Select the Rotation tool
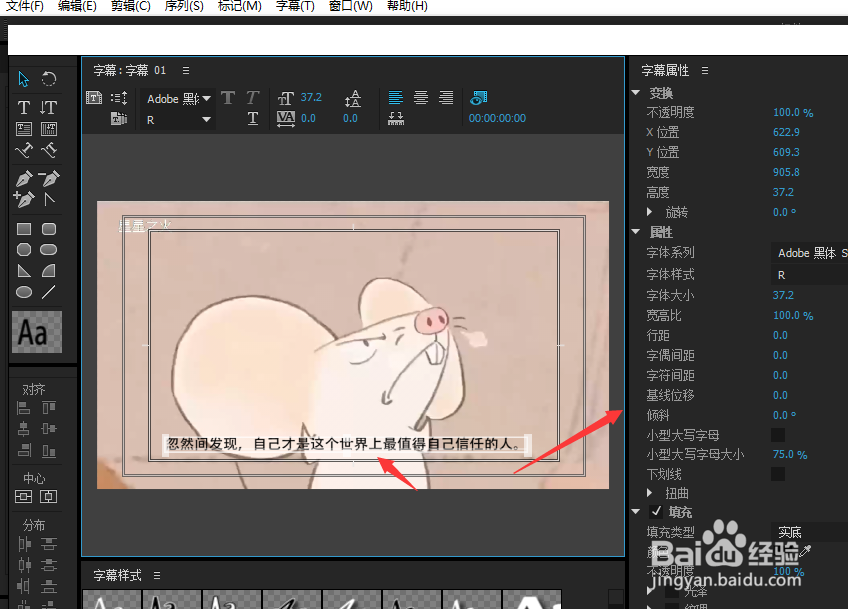Screen dimensions: 848x609 pos(49,79)
